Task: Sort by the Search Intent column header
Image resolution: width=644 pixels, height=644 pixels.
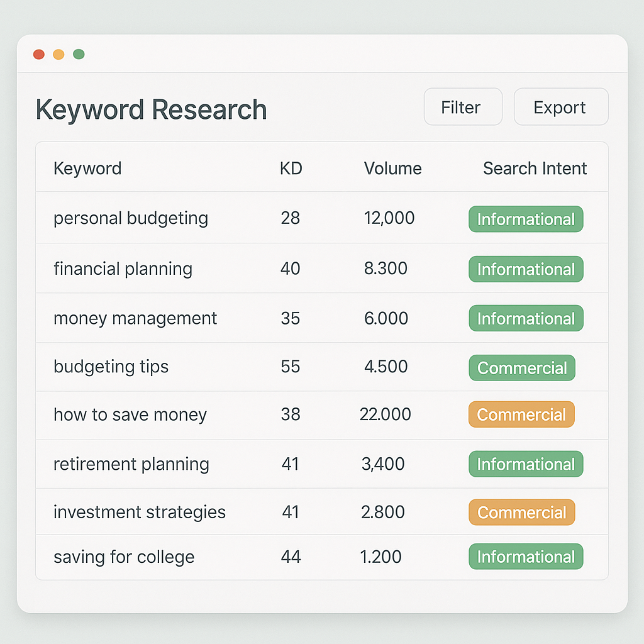Action: pos(535,168)
